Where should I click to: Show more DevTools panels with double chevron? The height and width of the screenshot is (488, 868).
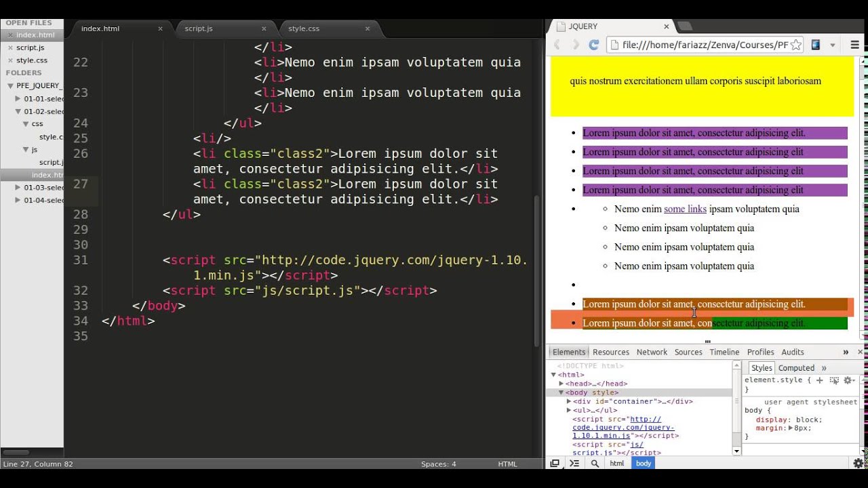(846, 352)
